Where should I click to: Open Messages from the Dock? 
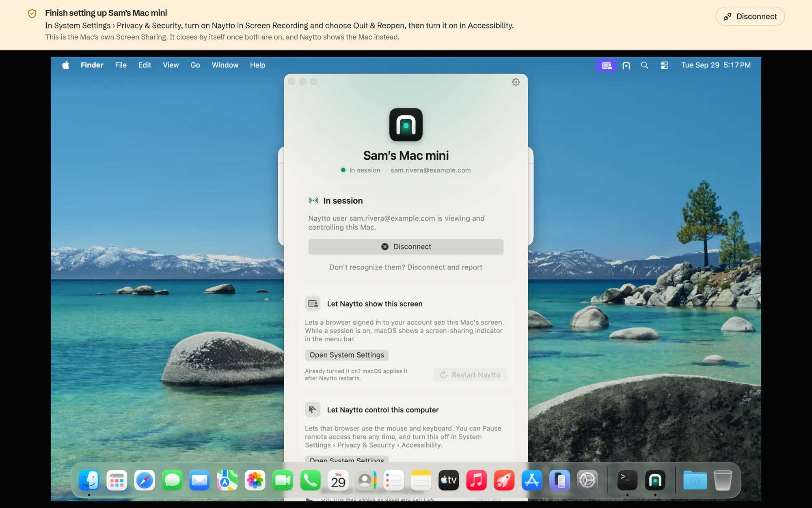[x=172, y=480]
